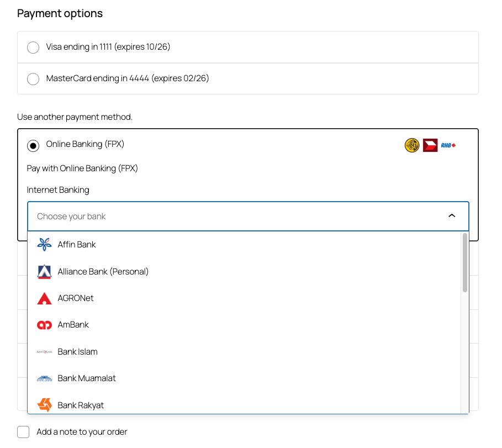Image resolution: width=502 pixels, height=448 pixels.
Task: Collapse the Choose your bank dropdown
Action: 247,216
